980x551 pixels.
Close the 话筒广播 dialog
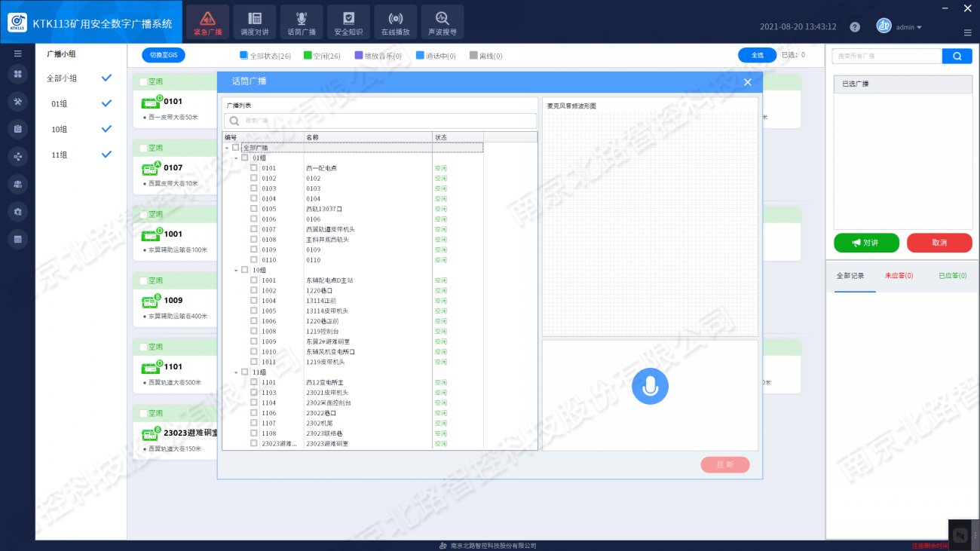point(747,82)
